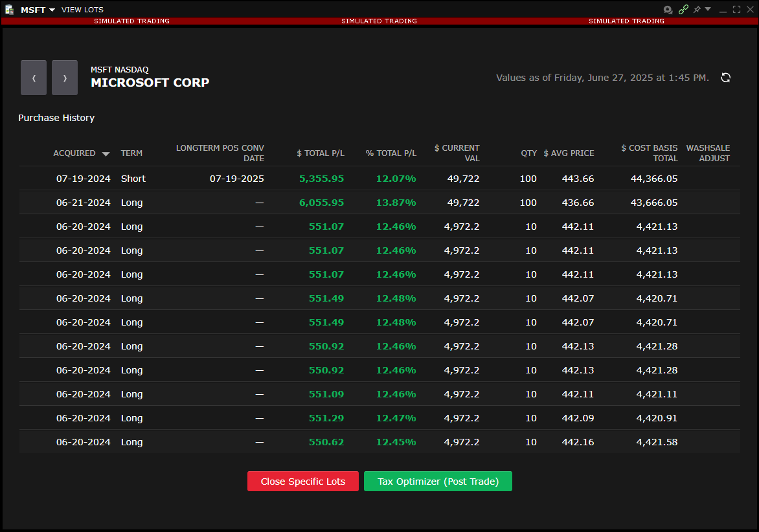Sort by the $ COST BASIS TOTAL header

click(x=650, y=153)
